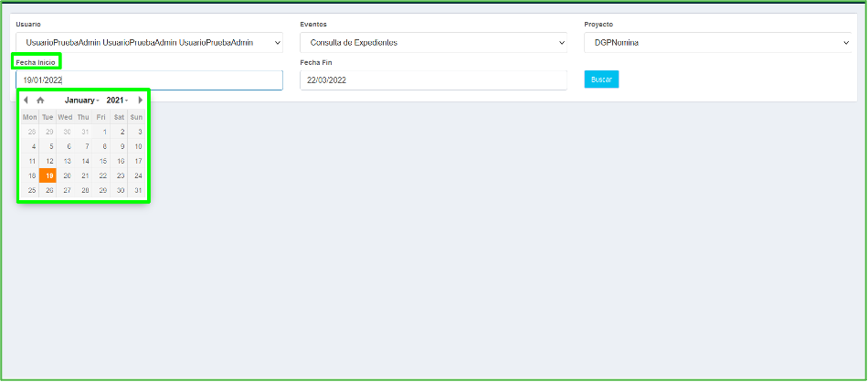
Task: Select day 15 in the calendar
Action: tap(103, 161)
